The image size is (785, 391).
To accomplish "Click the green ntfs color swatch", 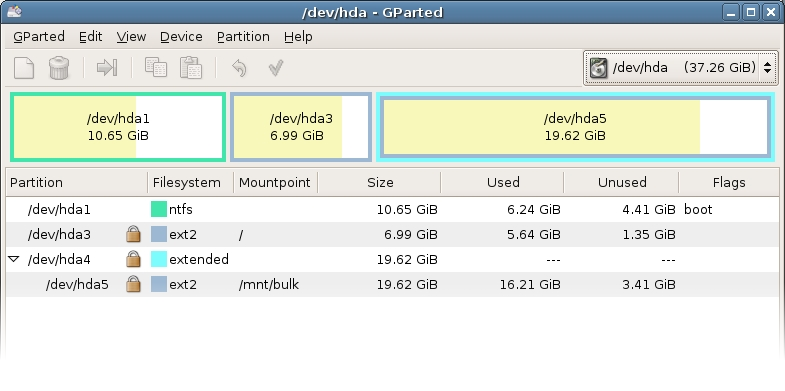I will 159,209.
